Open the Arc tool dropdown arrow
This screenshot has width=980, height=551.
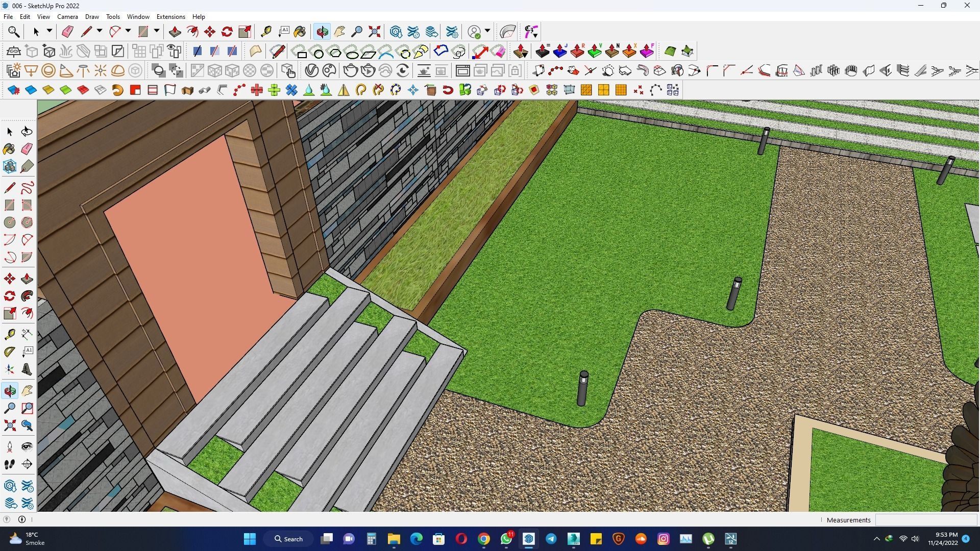click(x=128, y=31)
